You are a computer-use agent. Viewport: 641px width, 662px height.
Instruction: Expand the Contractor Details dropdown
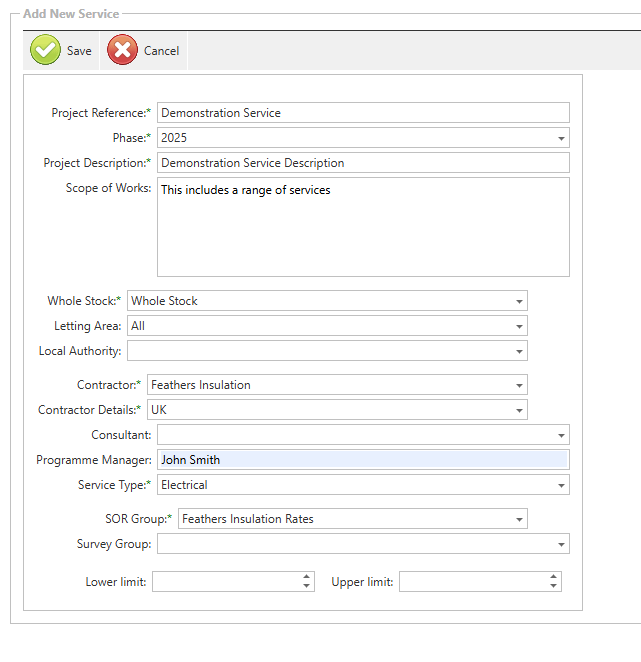point(519,410)
